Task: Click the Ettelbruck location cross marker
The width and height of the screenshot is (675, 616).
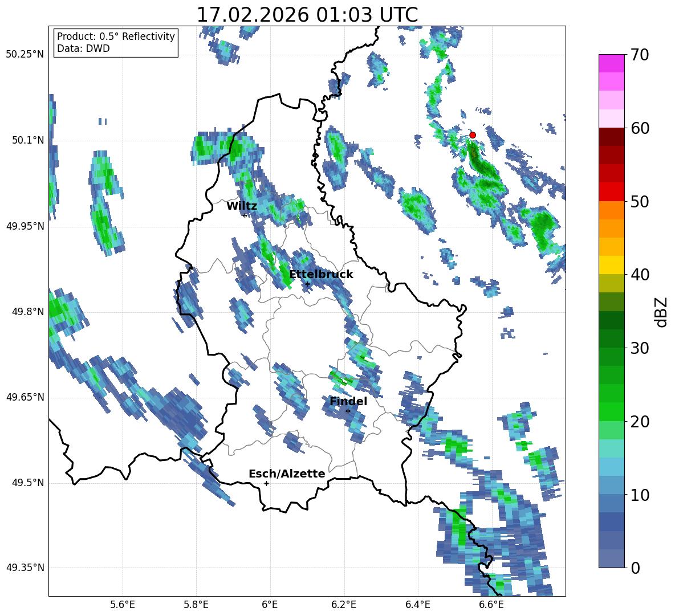Action: (307, 284)
